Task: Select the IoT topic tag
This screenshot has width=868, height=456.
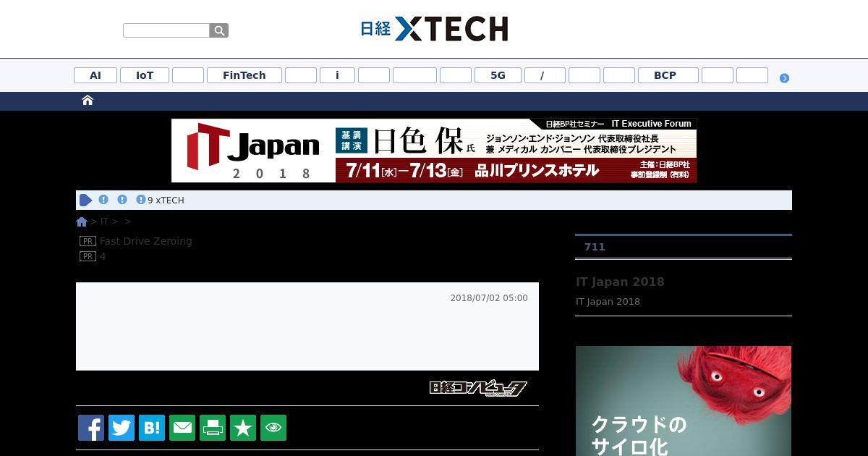Action: tap(145, 75)
